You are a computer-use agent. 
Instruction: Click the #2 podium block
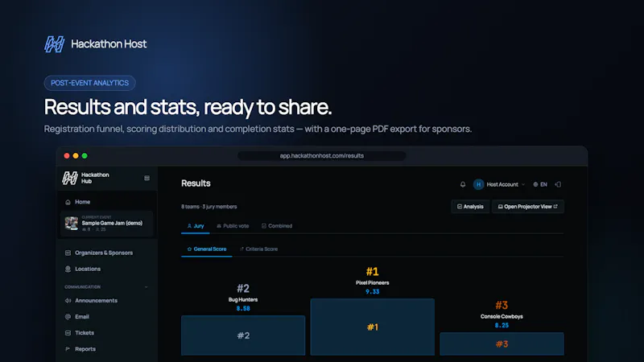click(243, 335)
